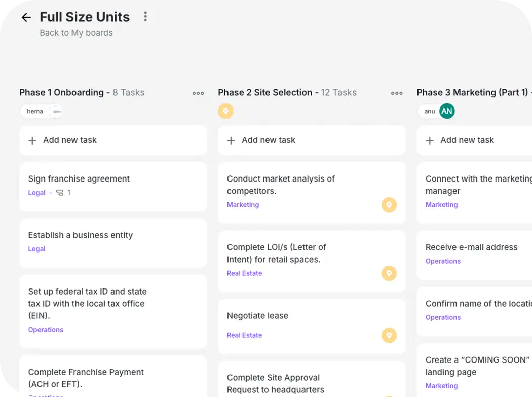Open the vertical three-dot board menu

click(145, 17)
